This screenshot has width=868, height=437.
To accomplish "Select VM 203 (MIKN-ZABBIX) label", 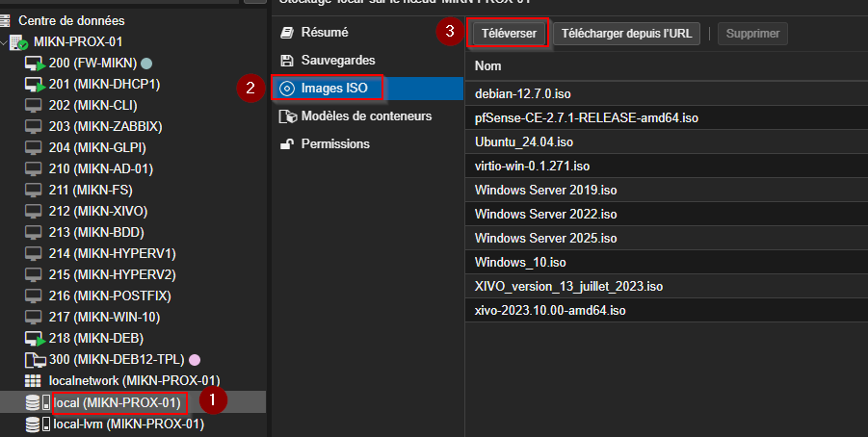I will click(105, 127).
